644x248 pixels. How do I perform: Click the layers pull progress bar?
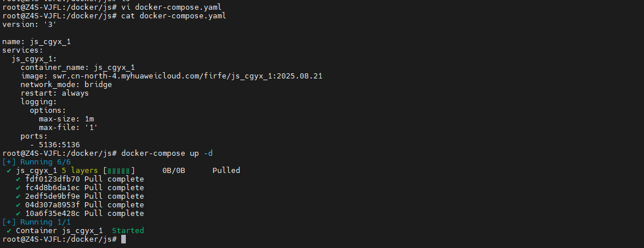(119, 171)
